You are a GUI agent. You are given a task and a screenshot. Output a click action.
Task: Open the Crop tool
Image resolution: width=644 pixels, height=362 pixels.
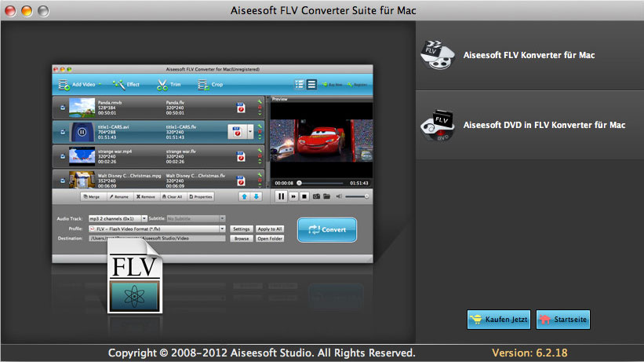202,84
